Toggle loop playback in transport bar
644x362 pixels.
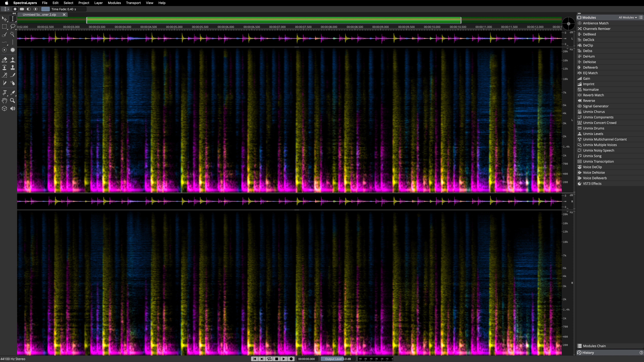[269, 359]
